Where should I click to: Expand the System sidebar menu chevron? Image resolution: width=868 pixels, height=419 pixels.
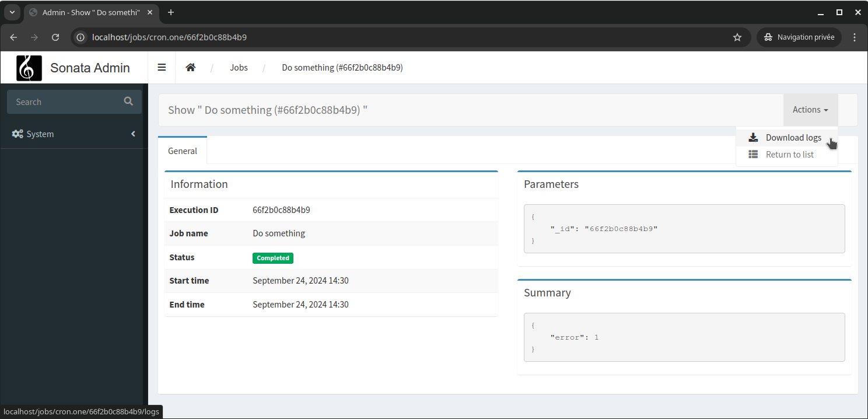click(133, 134)
